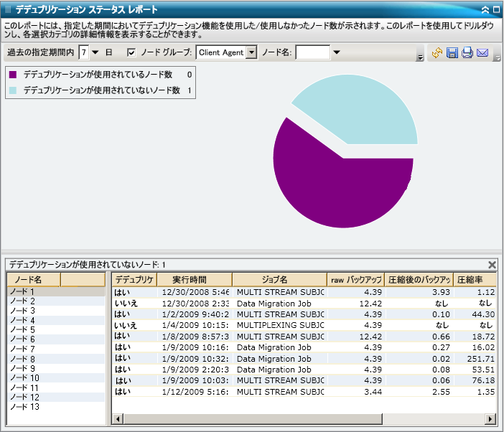Sort by the ジョブ名 column header
504x432 pixels.
pyautogui.click(x=279, y=279)
